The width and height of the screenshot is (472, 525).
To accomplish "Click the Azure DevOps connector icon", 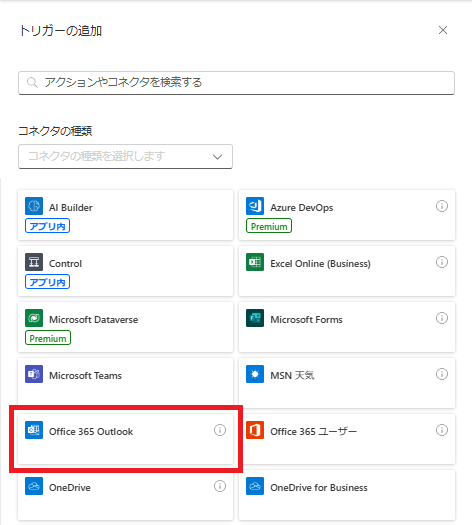I will coord(255,206).
